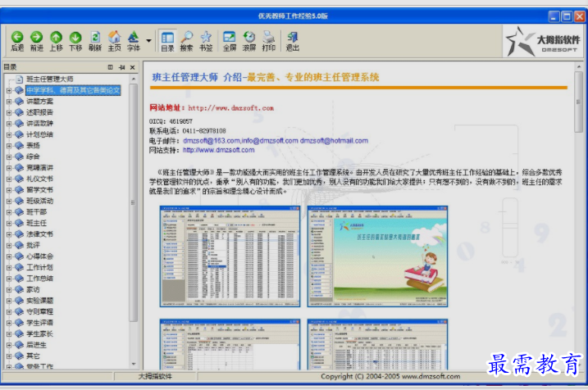Click the book icon beside 综合
This screenshot has width=588, height=390.
(19, 156)
